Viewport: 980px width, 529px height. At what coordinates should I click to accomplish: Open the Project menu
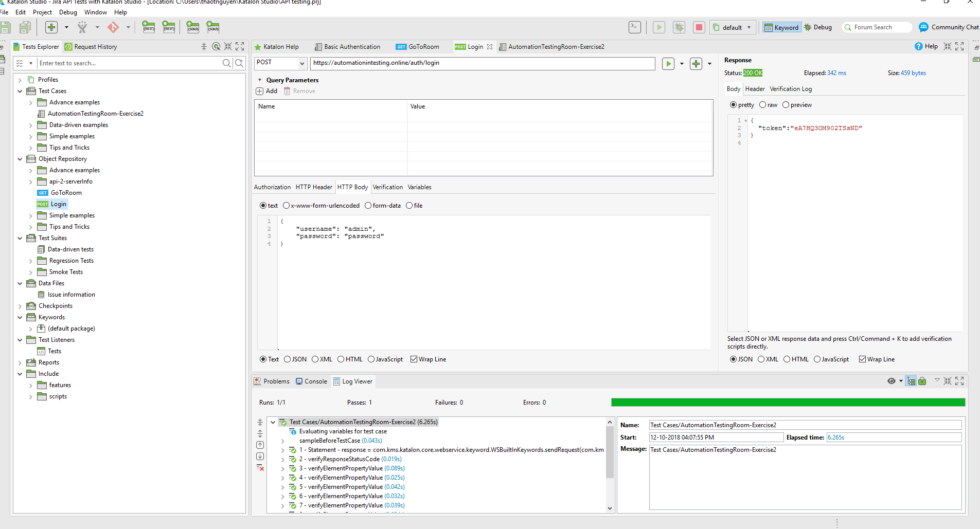click(42, 12)
